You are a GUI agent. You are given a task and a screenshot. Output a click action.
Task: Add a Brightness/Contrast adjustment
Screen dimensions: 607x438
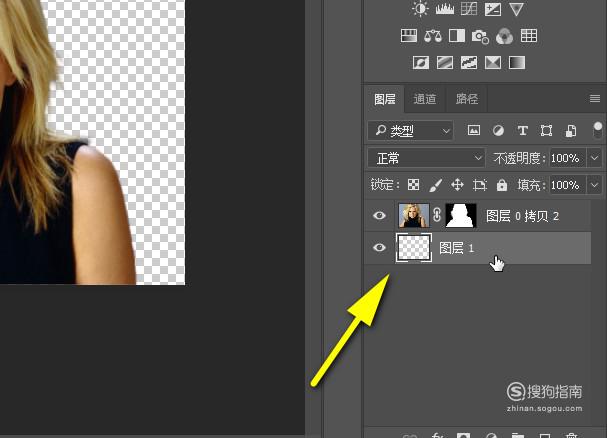pyautogui.click(x=420, y=9)
